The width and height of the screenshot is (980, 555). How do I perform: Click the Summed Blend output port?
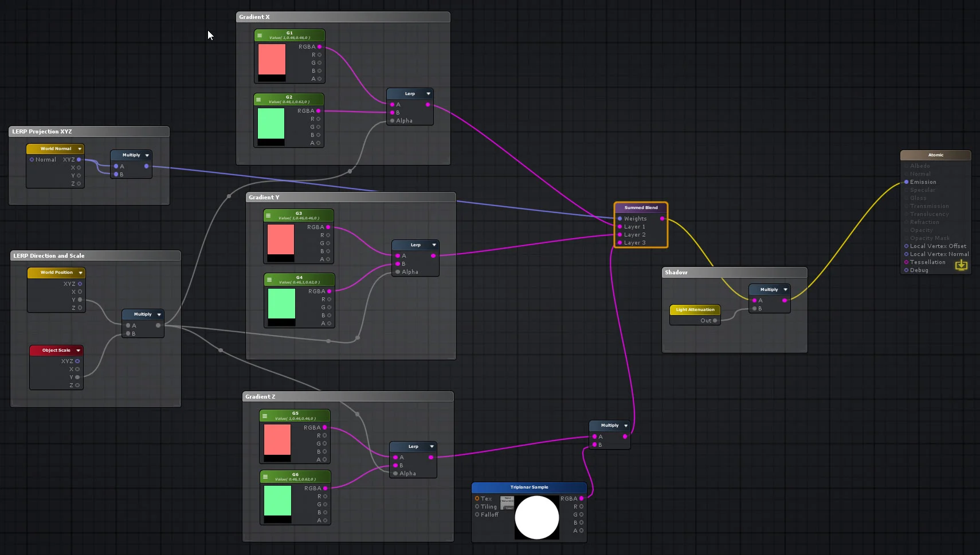[x=662, y=219]
